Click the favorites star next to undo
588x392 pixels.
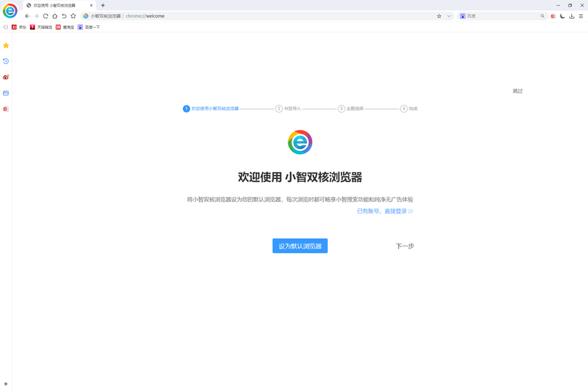73,16
